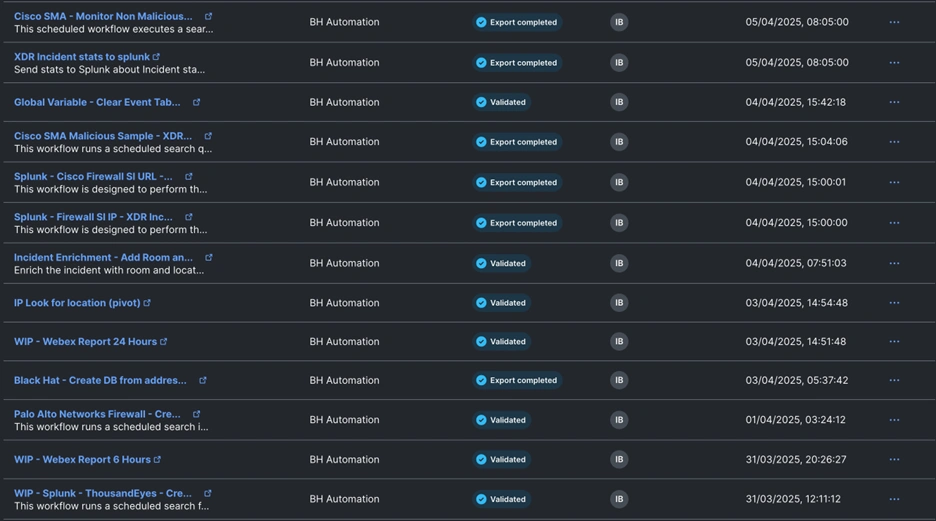Show actions menu for Incident Enrichment - Add Room row
This screenshot has height=521, width=936.
894,263
